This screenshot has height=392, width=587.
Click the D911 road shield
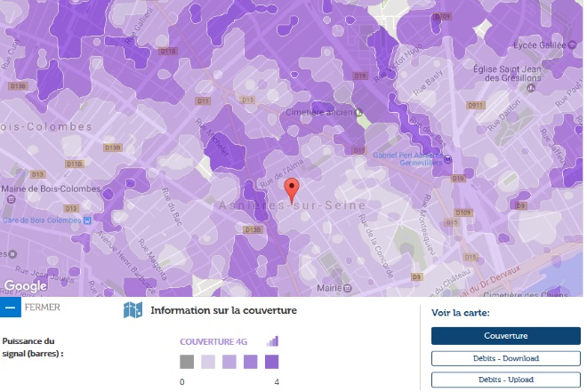pyautogui.click(x=476, y=106)
